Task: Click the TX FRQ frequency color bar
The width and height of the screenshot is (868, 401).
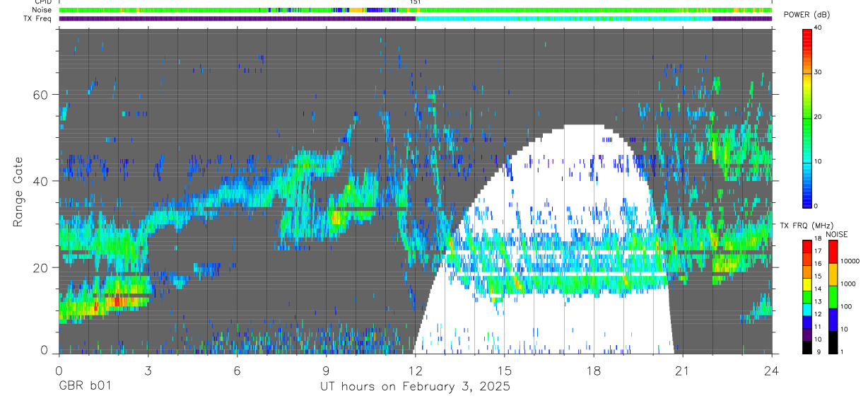Action: coord(807,296)
